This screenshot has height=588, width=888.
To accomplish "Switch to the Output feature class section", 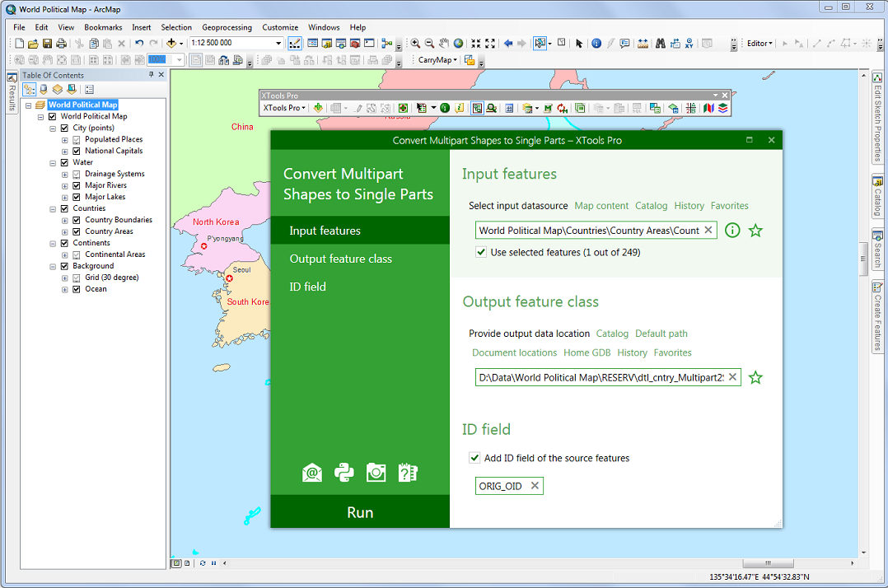I will 360,259.
